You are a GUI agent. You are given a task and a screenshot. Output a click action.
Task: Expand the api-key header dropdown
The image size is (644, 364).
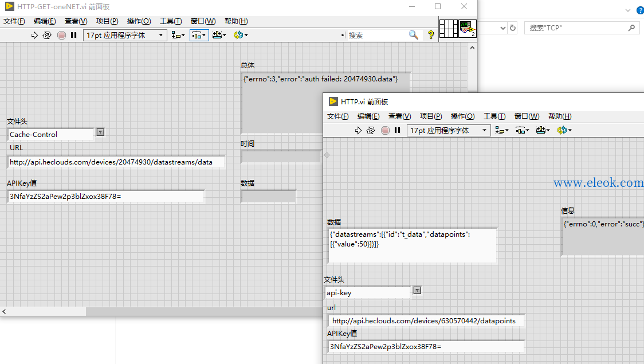tap(417, 291)
